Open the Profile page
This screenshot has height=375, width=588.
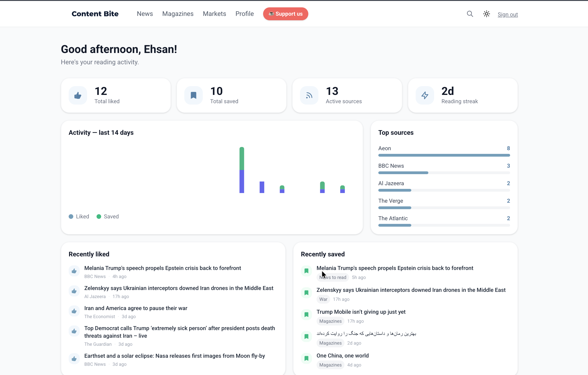point(244,14)
